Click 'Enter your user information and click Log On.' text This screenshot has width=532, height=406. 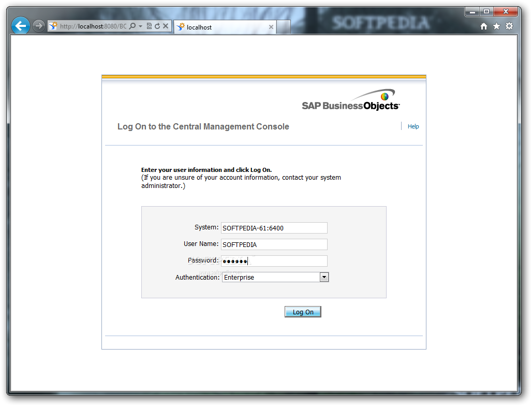206,170
